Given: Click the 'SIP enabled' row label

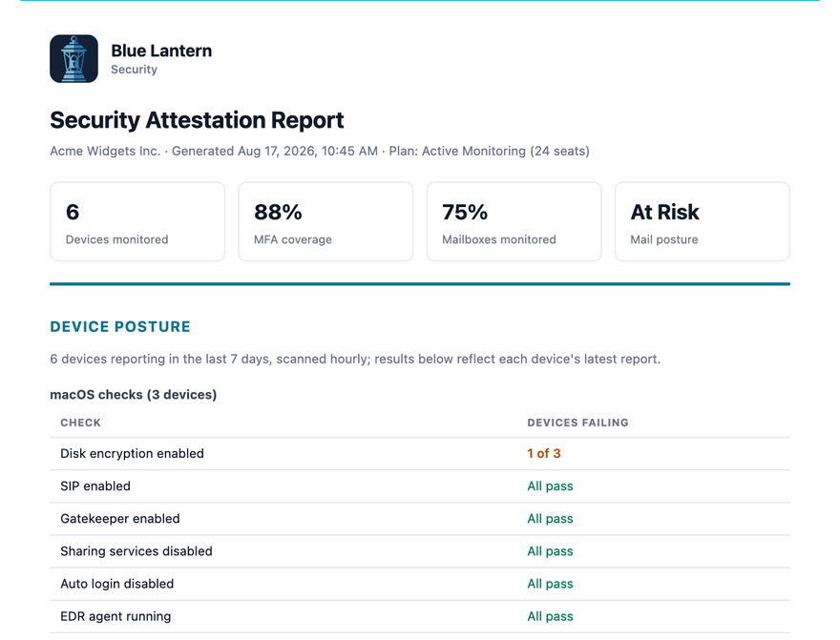Looking at the screenshot, I should 95,486.
